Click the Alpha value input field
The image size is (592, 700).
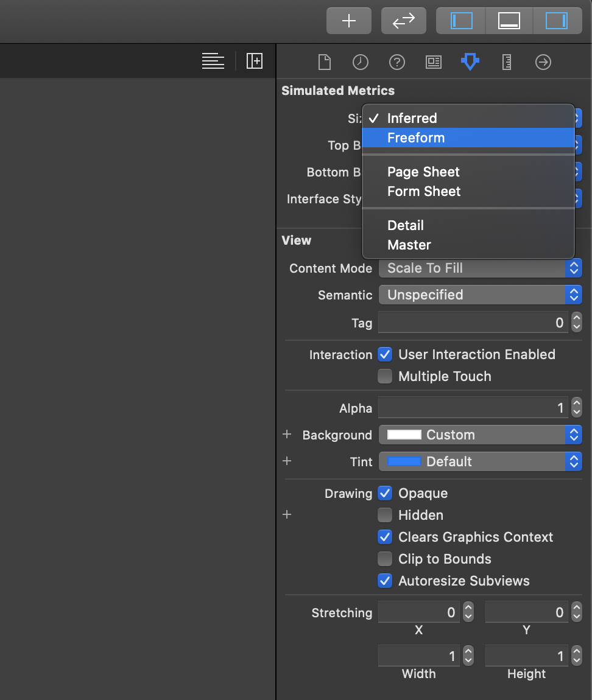click(473, 408)
